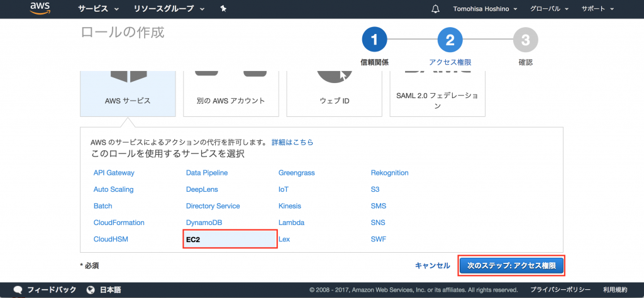Choose the S3 service
The width and height of the screenshot is (644, 298).
[x=375, y=190]
